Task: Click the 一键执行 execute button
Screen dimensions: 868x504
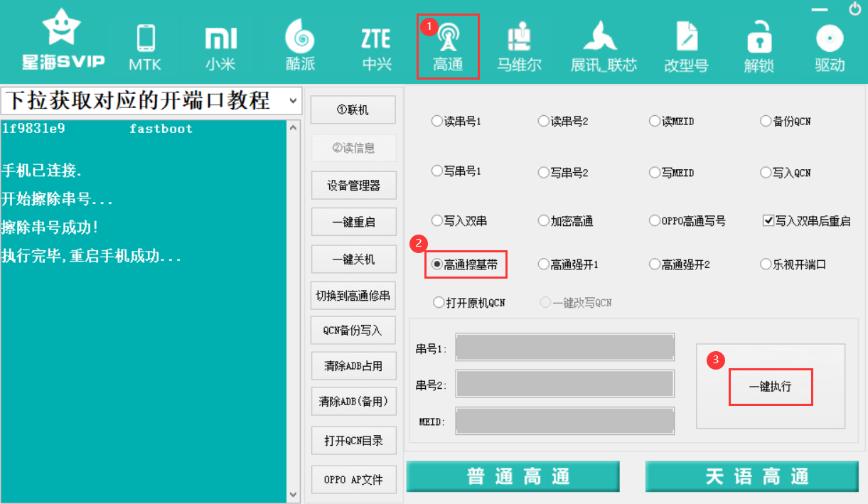Action: (x=771, y=387)
